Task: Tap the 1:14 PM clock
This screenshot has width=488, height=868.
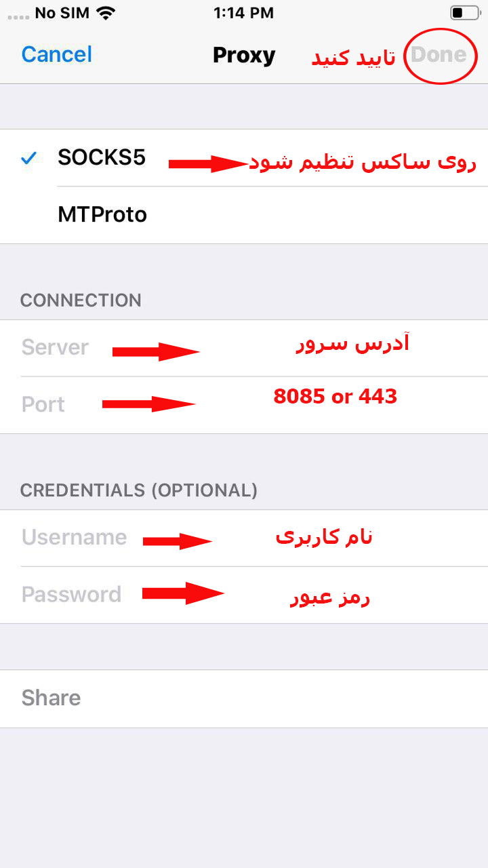Action: [243, 13]
